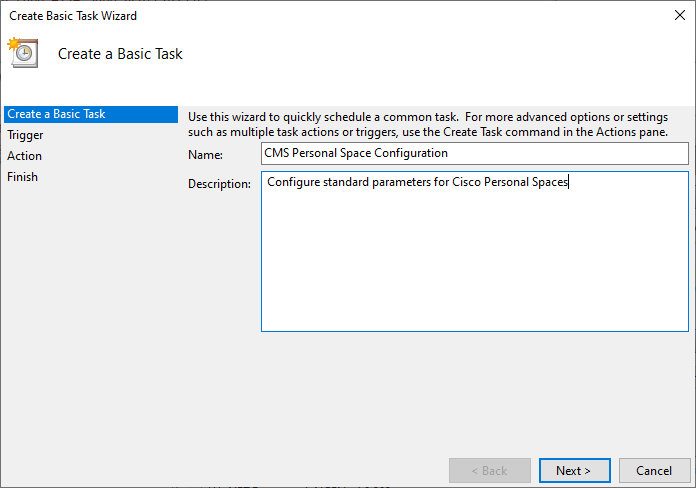Image resolution: width=696 pixels, height=488 pixels.
Task: Click the wizard instructions paragraph text
Action: [x=428, y=125]
